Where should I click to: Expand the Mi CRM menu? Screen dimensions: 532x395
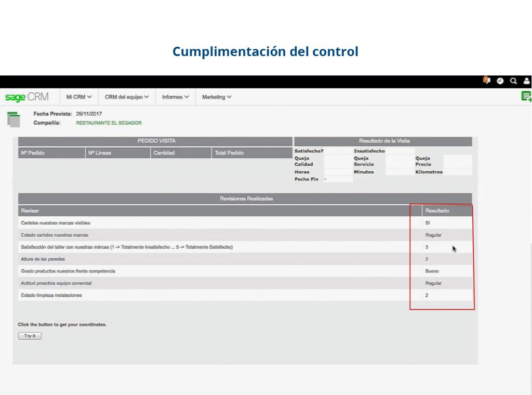(78, 97)
